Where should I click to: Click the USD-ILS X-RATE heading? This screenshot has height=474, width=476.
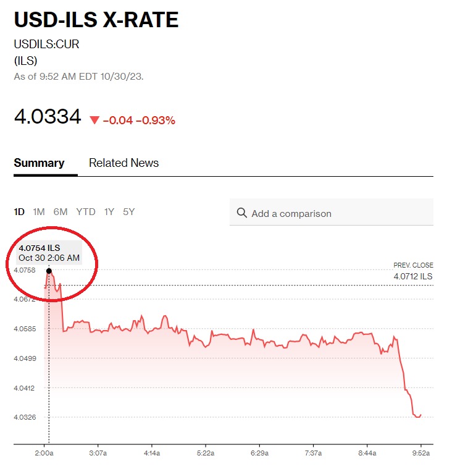click(x=96, y=20)
